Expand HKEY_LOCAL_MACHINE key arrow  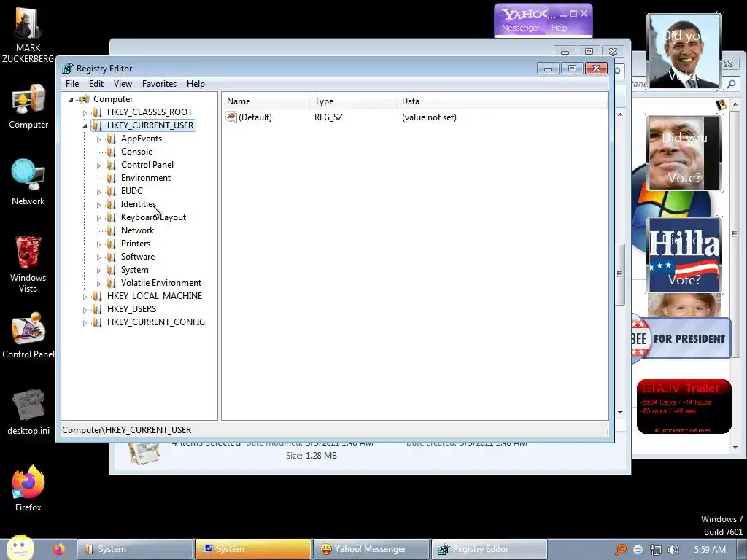coord(85,296)
